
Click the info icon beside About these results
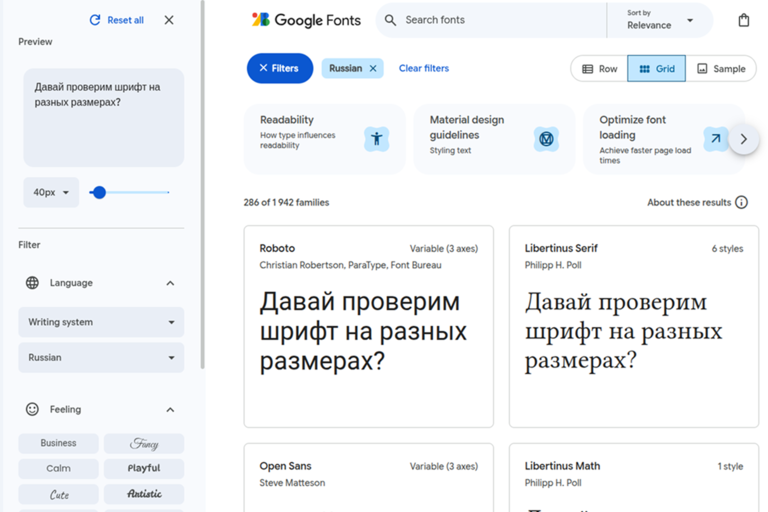point(742,202)
